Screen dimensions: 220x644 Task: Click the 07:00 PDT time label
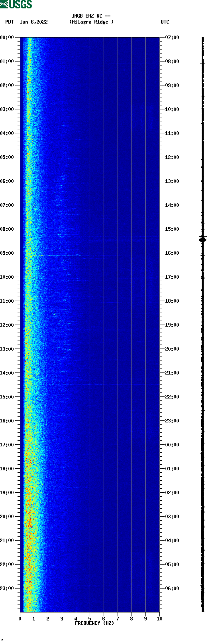pos(7,205)
